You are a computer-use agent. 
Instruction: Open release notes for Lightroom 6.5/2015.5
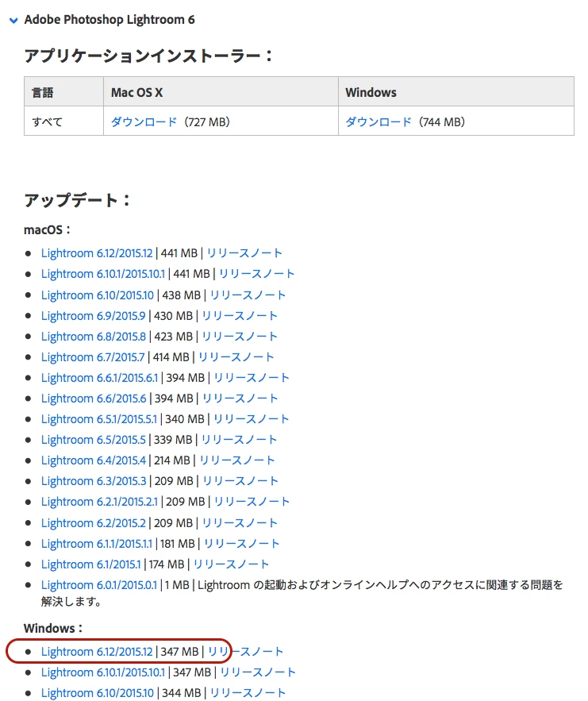(x=239, y=440)
